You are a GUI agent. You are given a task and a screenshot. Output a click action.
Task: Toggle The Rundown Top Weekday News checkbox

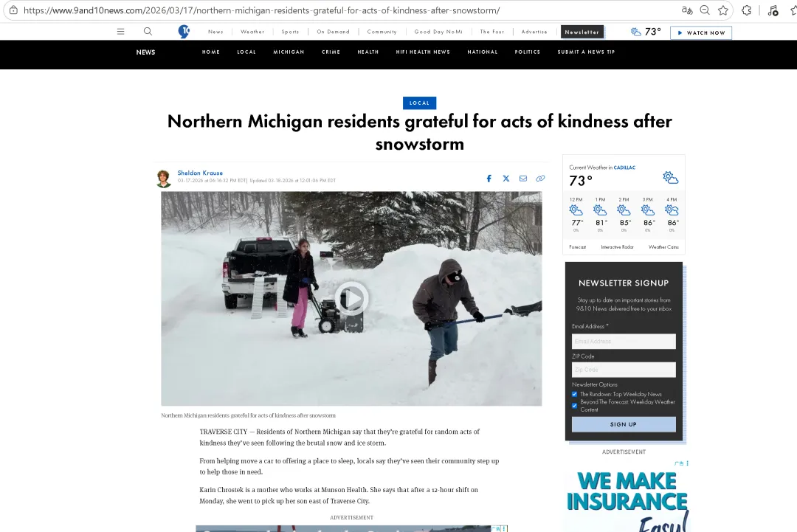point(574,394)
